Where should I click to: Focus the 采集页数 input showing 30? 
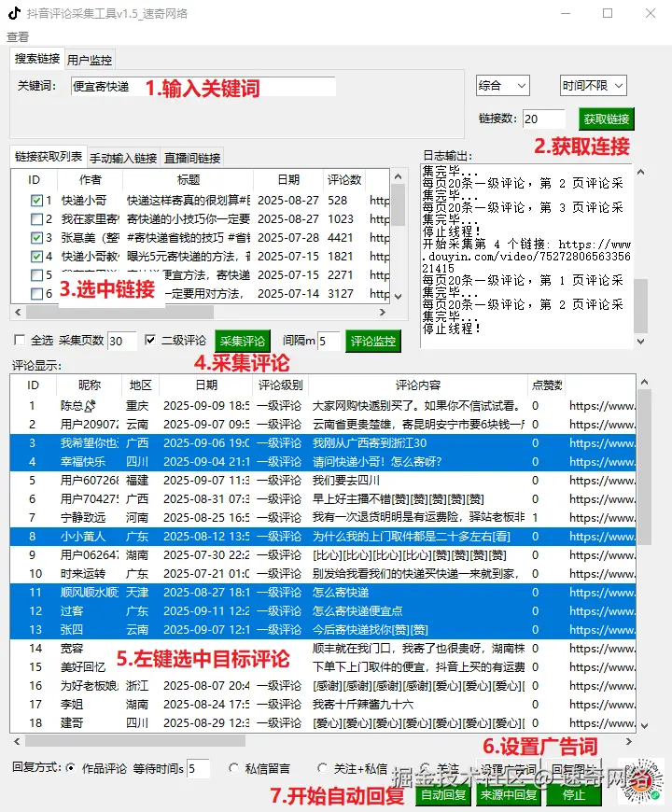[122, 341]
